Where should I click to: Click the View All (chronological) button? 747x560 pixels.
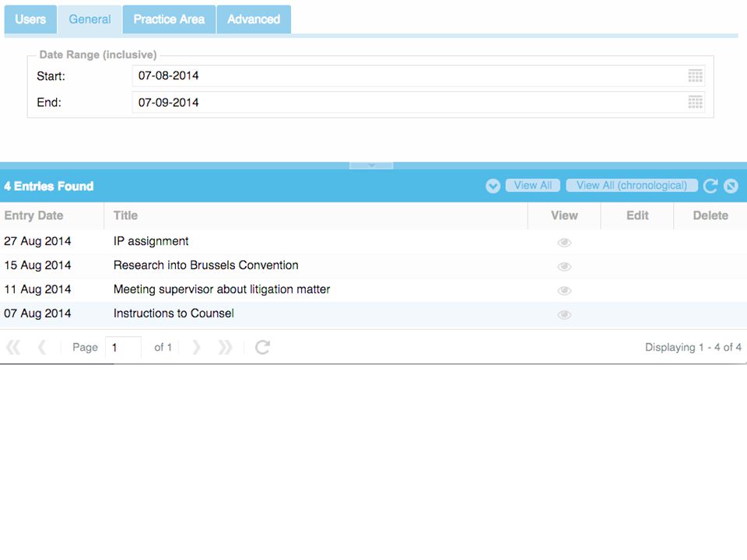pyautogui.click(x=632, y=185)
